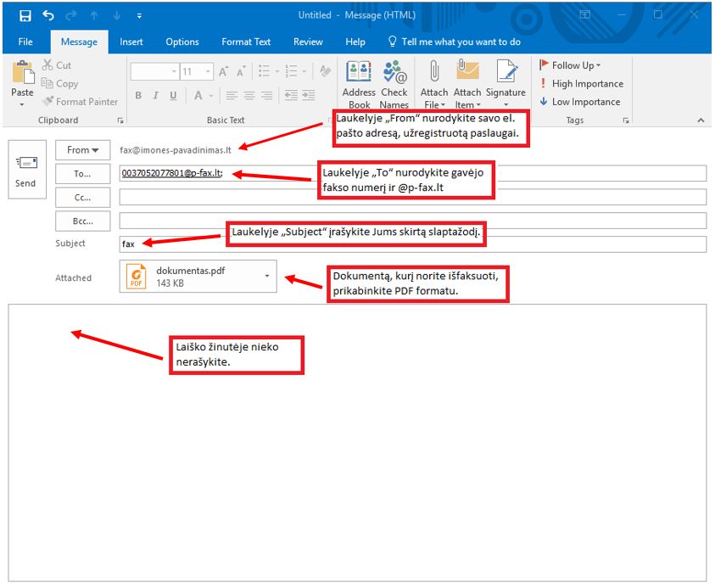Click the Copy icon
Image resolution: width=715 pixels, height=588 pixels.
click(47, 83)
